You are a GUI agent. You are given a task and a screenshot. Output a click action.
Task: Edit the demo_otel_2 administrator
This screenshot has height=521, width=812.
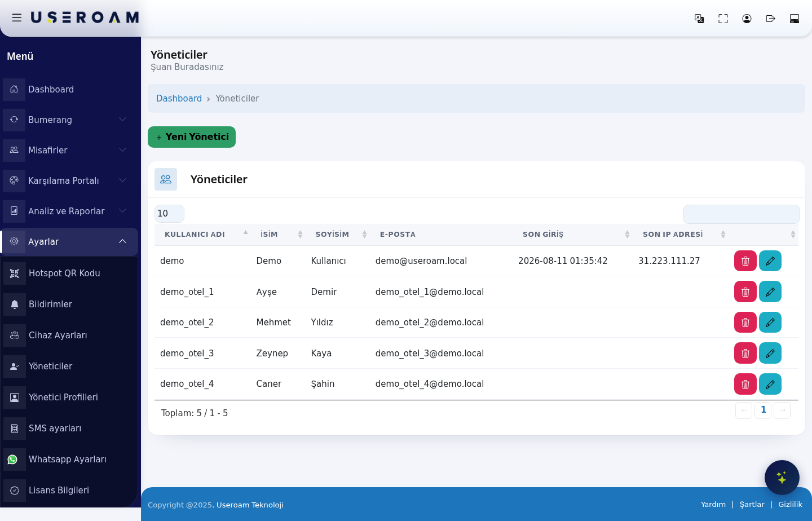click(770, 323)
